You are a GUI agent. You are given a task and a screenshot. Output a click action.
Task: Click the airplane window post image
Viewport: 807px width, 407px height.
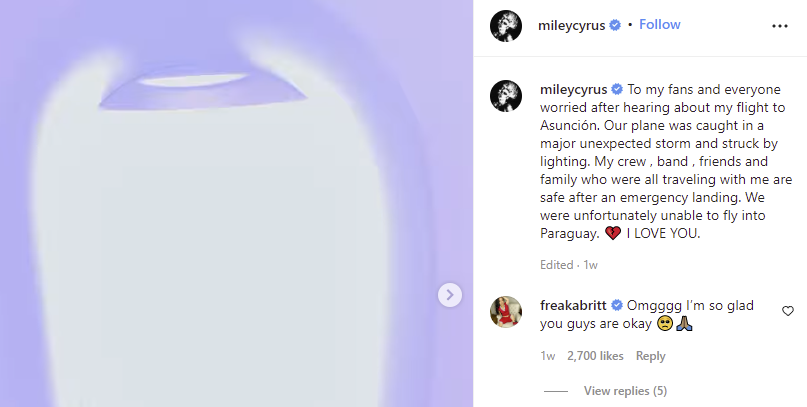(236, 204)
